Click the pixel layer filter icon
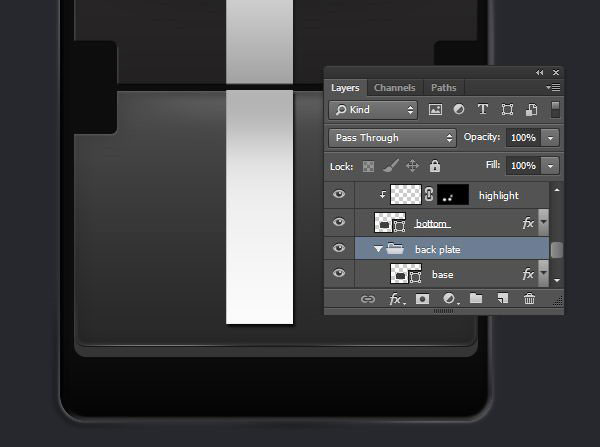 (436, 110)
